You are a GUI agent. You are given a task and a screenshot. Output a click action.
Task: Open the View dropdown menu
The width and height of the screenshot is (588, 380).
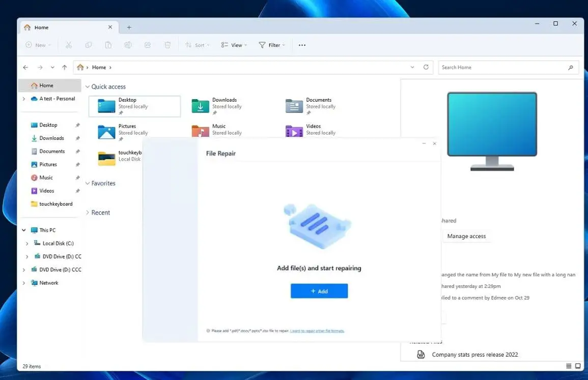coord(234,45)
